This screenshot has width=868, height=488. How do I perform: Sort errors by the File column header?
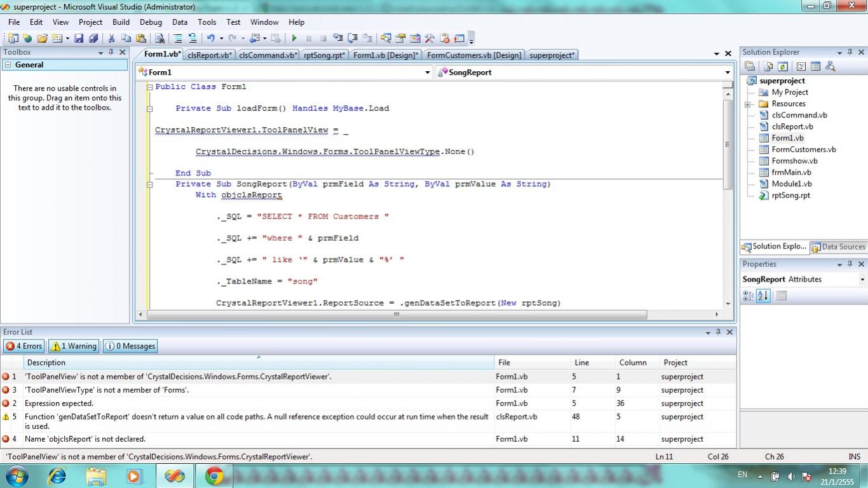tap(532, 363)
